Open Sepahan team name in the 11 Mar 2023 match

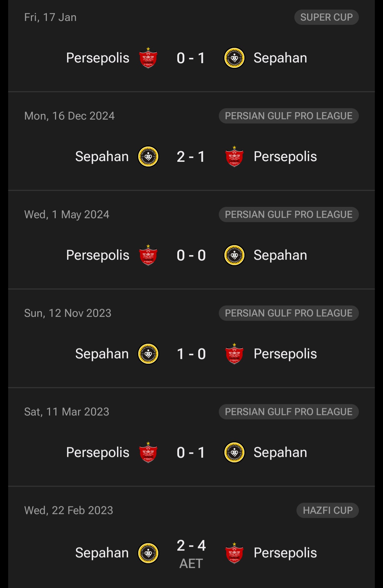280,452
